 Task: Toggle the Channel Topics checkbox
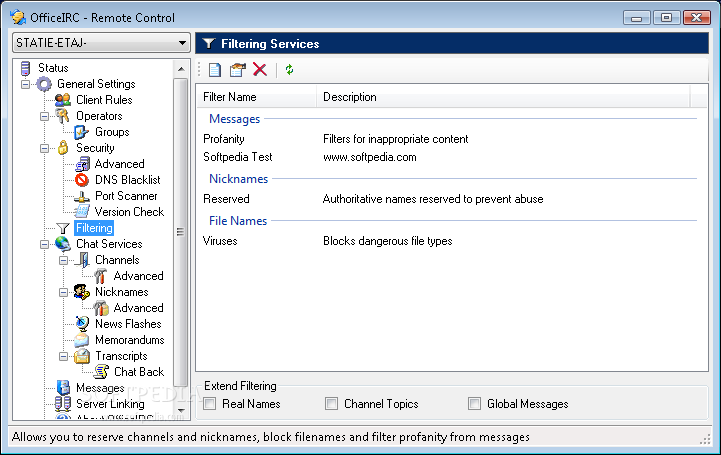click(332, 404)
